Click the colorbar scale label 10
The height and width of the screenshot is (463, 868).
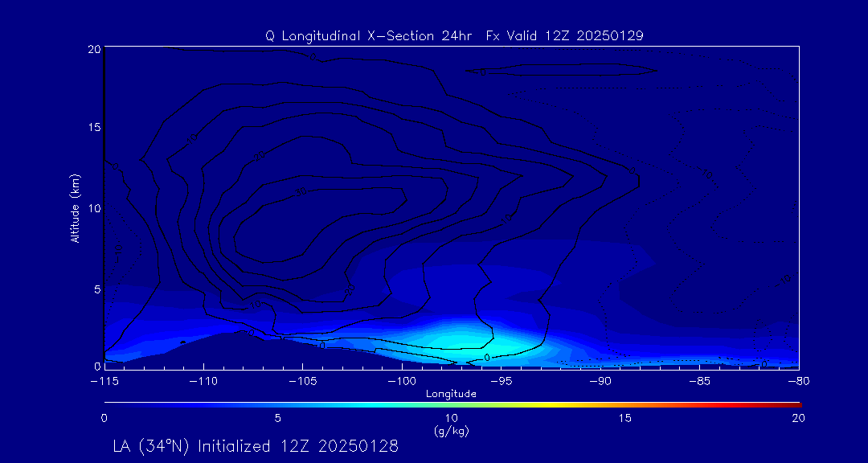451,420
